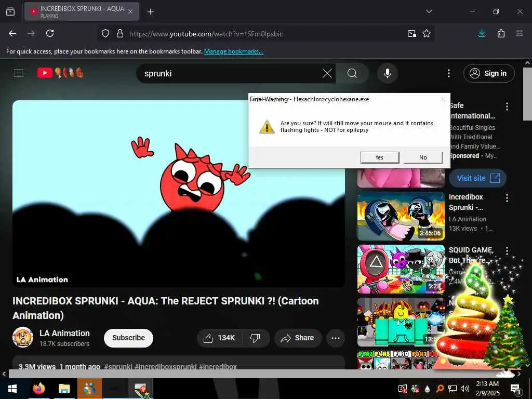Share this video
The width and height of the screenshot is (532, 399).
[298, 338]
